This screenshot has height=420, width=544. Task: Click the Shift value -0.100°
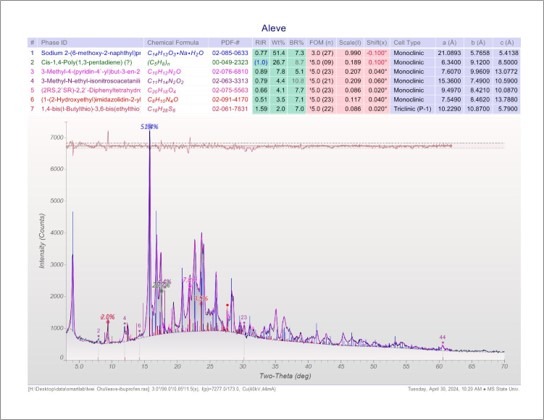(377, 53)
